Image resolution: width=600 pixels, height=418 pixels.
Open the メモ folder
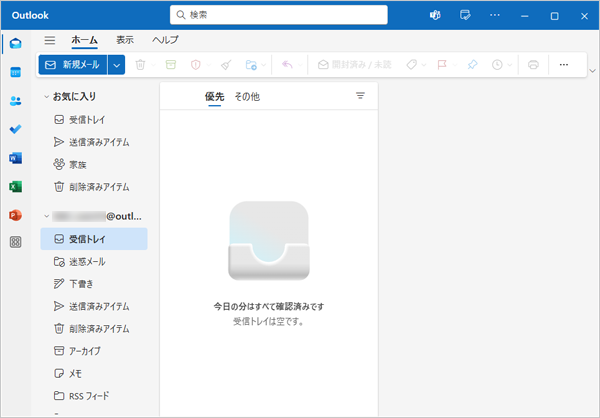(94, 373)
